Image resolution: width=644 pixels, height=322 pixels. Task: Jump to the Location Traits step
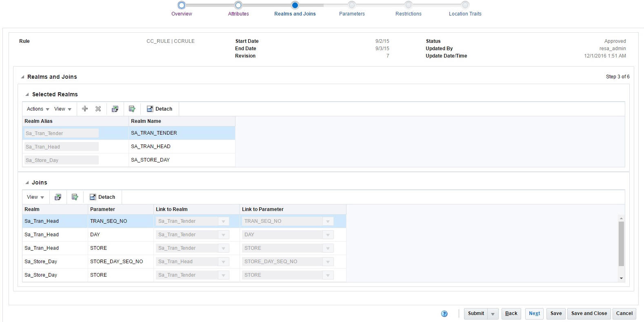click(x=465, y=5)
